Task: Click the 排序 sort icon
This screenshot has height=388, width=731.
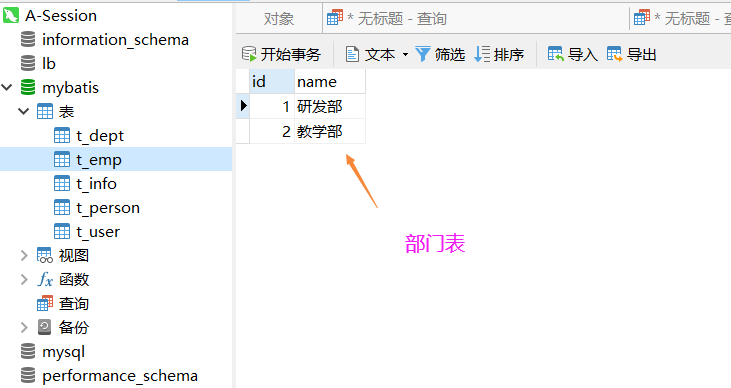Action: tap(482, 54)
